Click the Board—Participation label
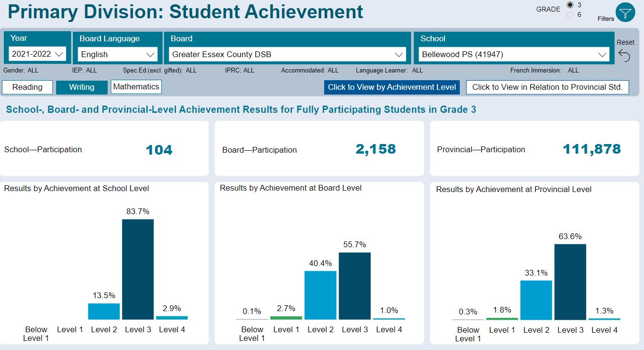Viewport: 644px width, 350px height. pos(259,150)
